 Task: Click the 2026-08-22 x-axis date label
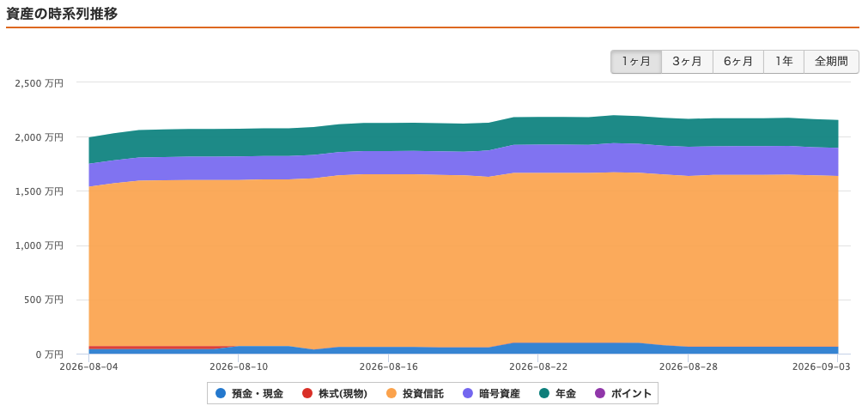tap(538, 366)
